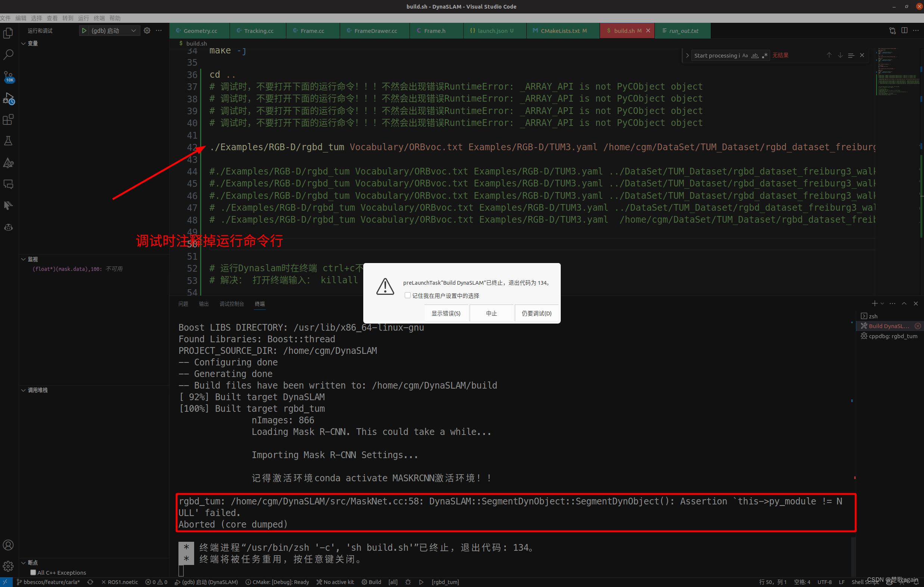
Task: Open the new terminal profile dropdown arrow
Action: coord(882,303)
